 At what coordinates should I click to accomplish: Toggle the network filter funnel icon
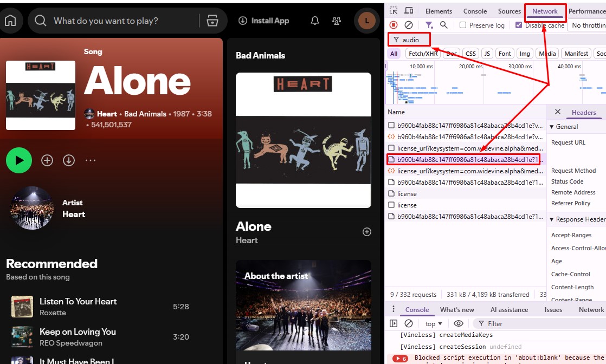(x=429, y=25)
